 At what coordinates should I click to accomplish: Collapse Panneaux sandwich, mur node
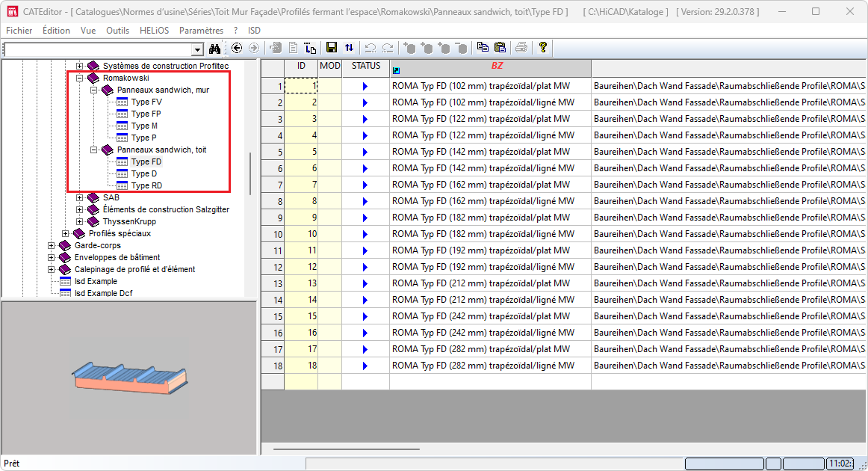click(x=93, y=90)
